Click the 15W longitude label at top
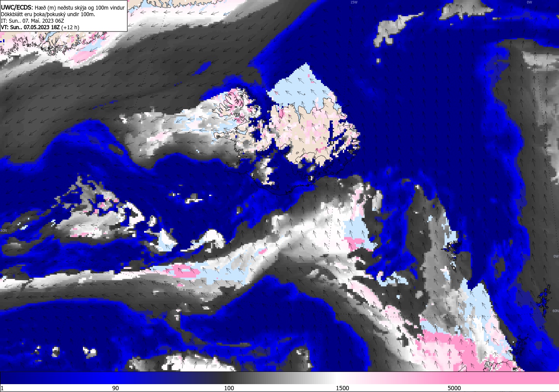The image size is (559, 392). click(354, 2)
